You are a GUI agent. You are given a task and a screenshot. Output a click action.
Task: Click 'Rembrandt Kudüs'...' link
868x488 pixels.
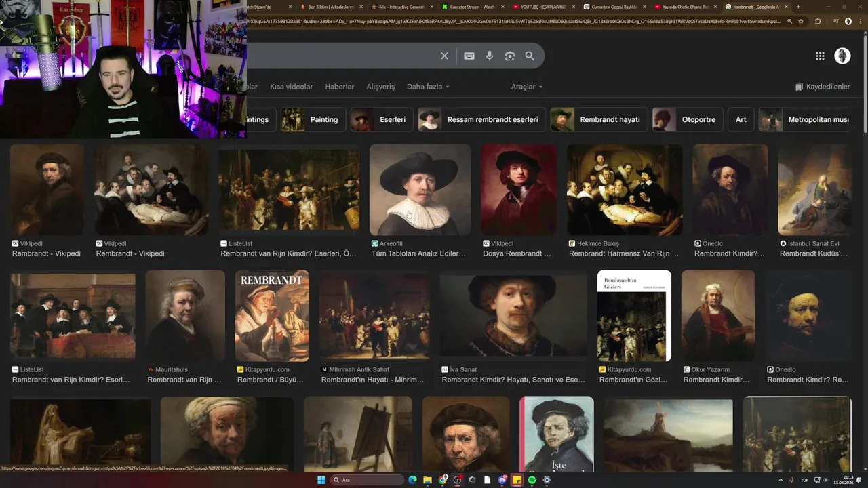pyautogui.click(x=814, y=253)
